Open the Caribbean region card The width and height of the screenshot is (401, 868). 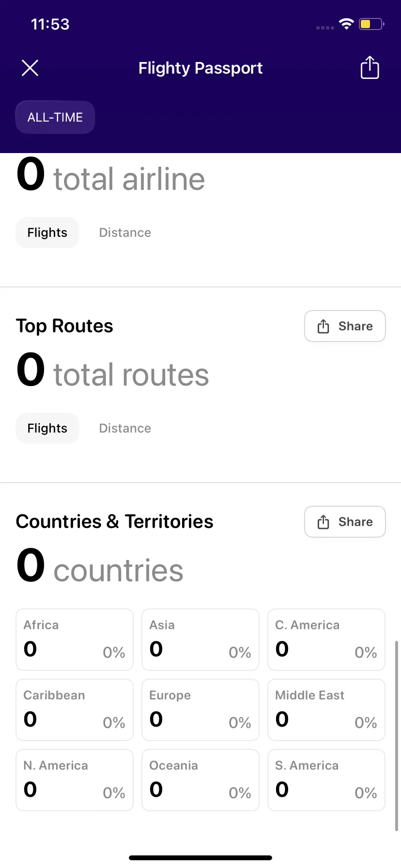click(x=75, y=710)
